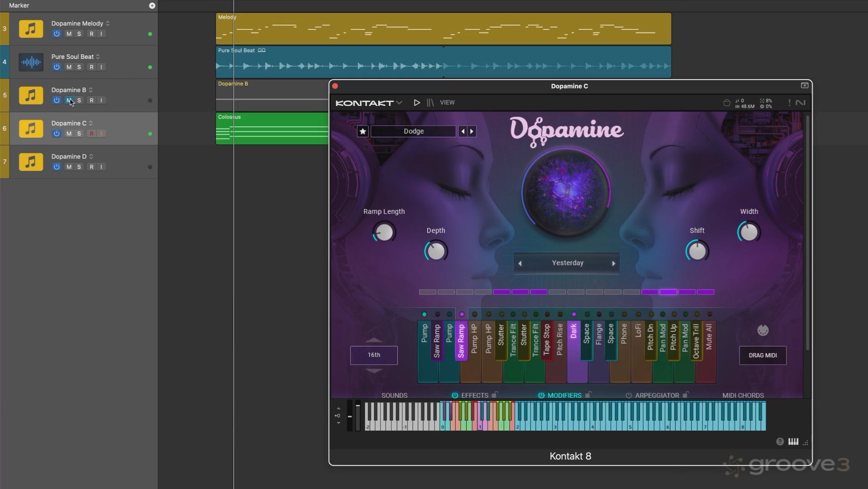Switch to the Sounds tab
This screenshot has height=489, width=868.
(394, 395)
